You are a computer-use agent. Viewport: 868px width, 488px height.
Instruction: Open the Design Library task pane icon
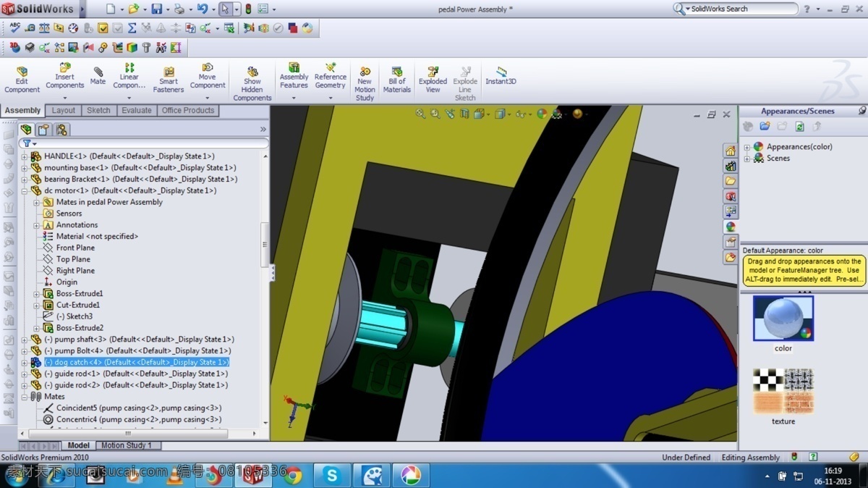(731, 166)
